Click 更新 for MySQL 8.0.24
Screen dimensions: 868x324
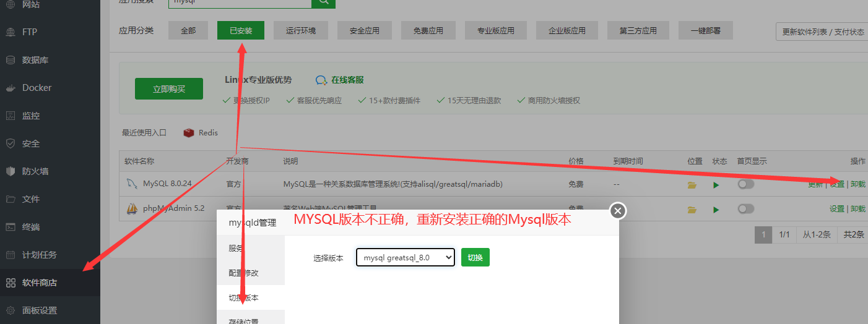(815, 184)
